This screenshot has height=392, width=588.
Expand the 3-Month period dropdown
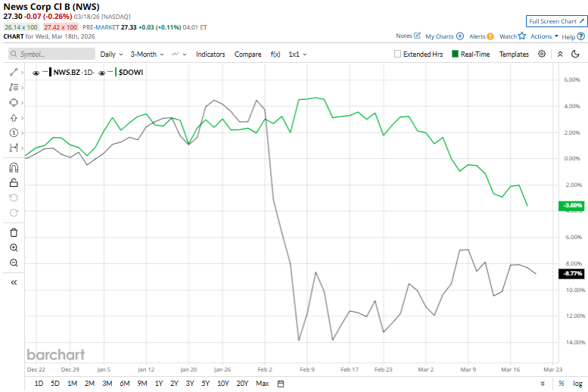pos(148,54)
